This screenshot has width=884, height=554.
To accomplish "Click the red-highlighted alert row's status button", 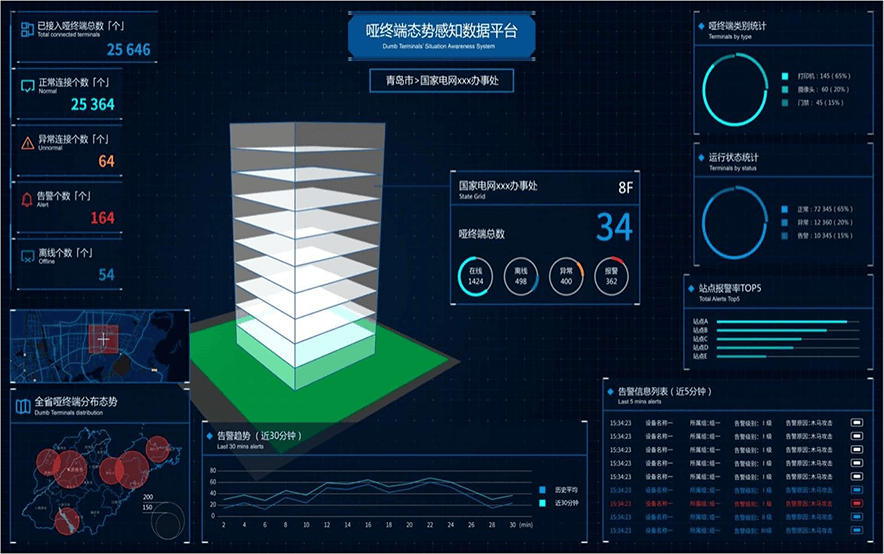I will (x=857, y=502).
